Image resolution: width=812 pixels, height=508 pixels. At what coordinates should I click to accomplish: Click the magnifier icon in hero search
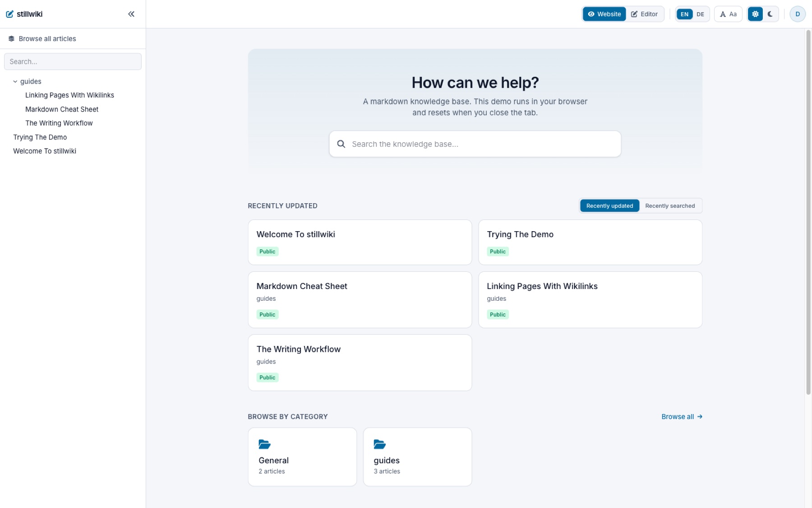tap(341, 144)
